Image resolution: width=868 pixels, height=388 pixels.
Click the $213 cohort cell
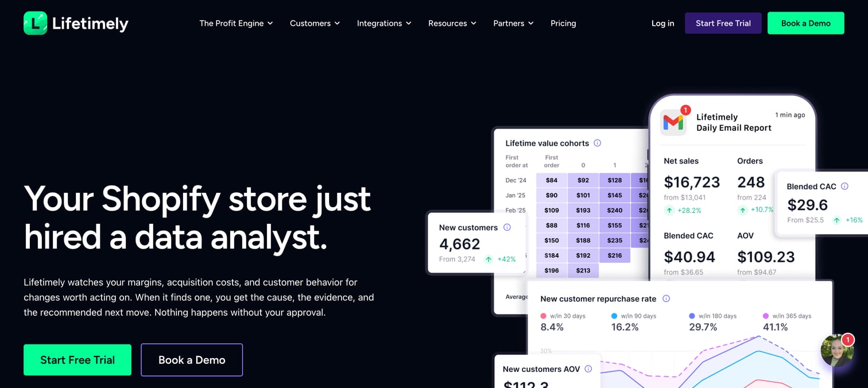point(583,270)
